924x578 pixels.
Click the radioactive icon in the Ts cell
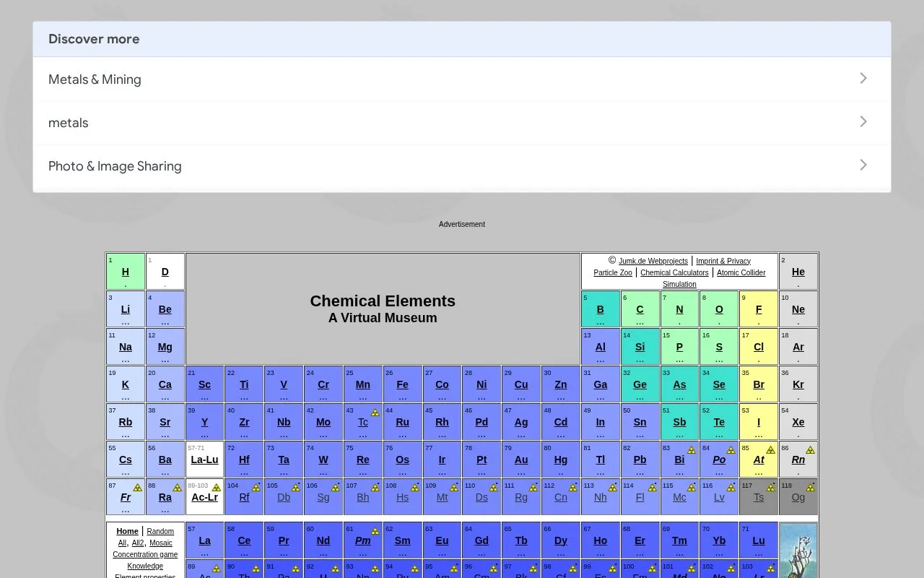click(771, 488)
